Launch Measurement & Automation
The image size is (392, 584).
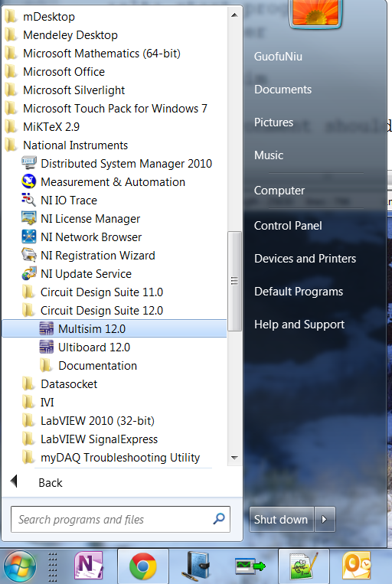[x=103, y=181]
